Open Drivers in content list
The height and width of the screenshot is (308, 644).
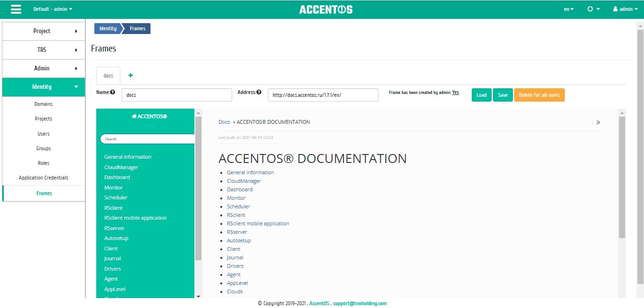pyautogui.click(x=235, y=266)
